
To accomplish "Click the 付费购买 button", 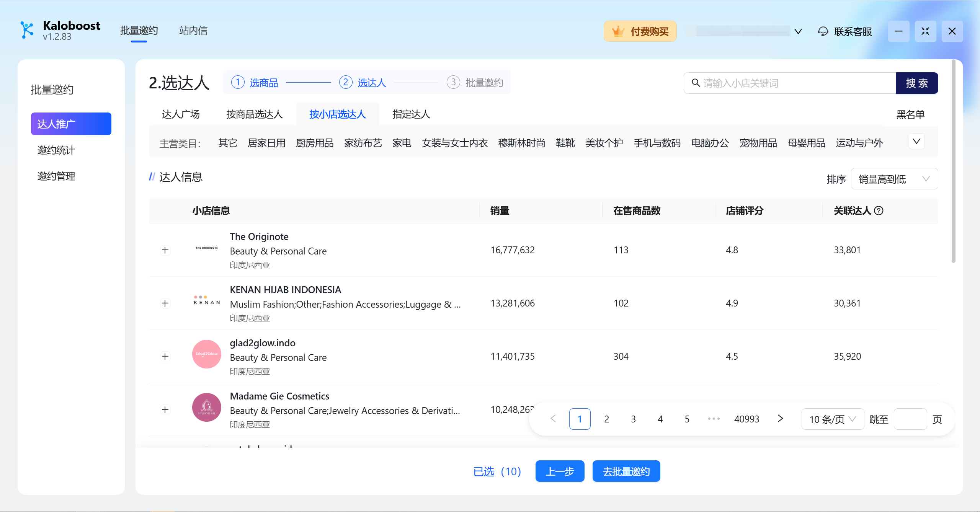I will click(640, 31).
